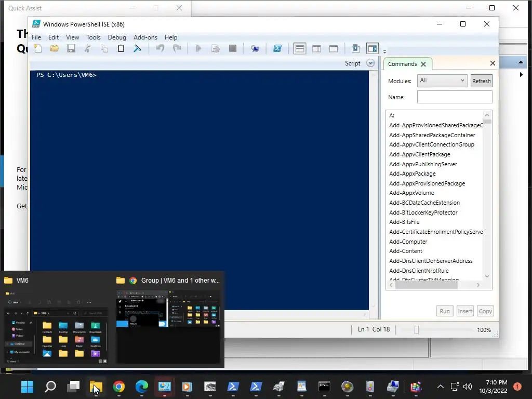Open Task View on taskbar
This screenshot has width=532, height=399.
(73, 387)
